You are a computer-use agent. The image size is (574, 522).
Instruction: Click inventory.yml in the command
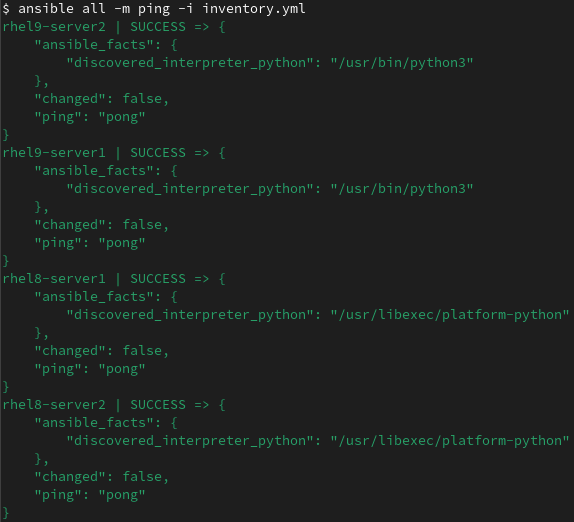click(254, 9)
